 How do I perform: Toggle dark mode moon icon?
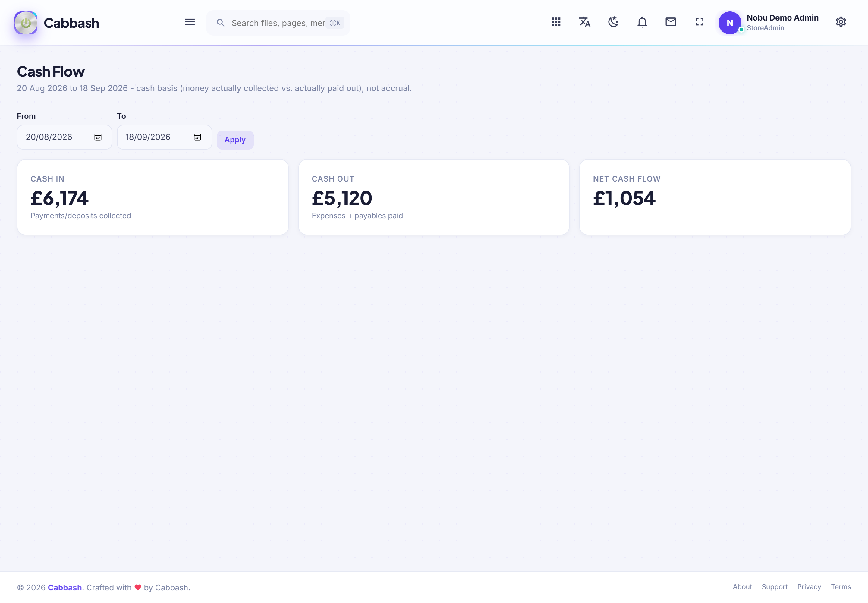pos(613,22)
